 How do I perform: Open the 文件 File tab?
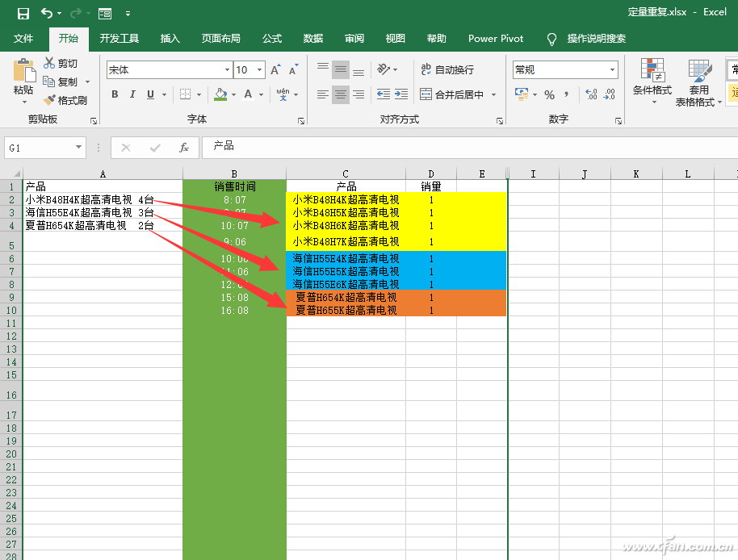point(23,39)
